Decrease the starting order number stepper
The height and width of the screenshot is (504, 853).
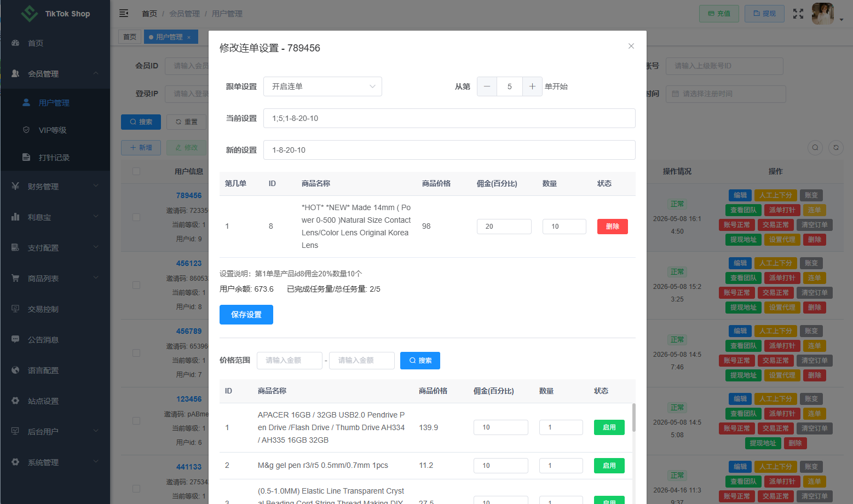tap(487, 86)
